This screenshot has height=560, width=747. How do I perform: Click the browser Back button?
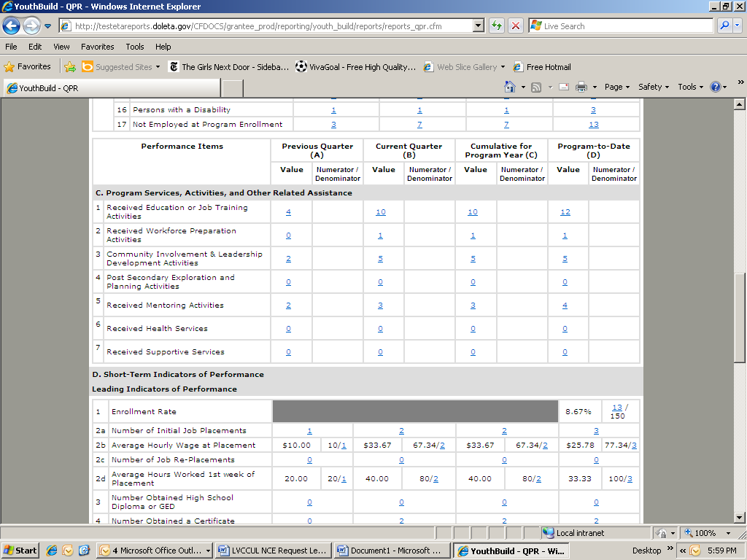click(x=12, y=26)
